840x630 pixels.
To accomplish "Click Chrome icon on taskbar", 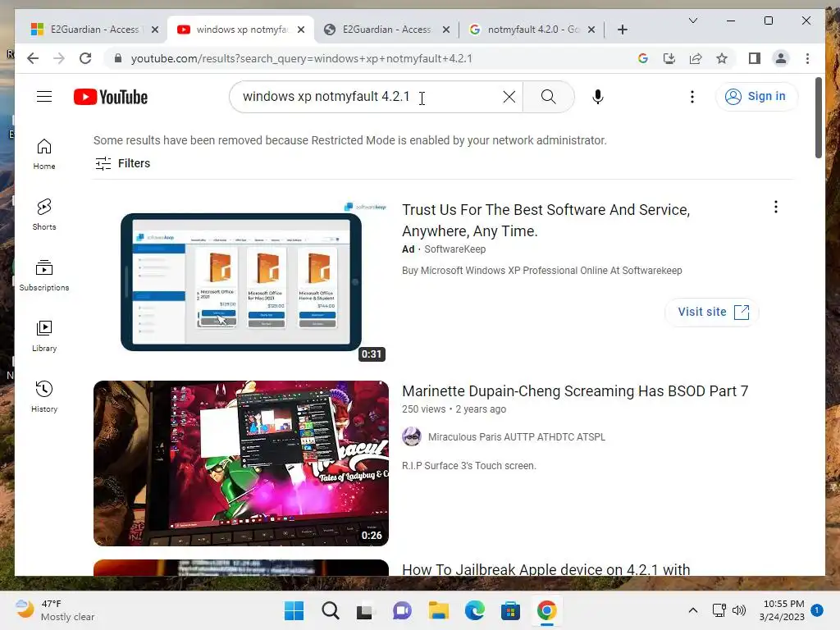I will click(546, 610).
